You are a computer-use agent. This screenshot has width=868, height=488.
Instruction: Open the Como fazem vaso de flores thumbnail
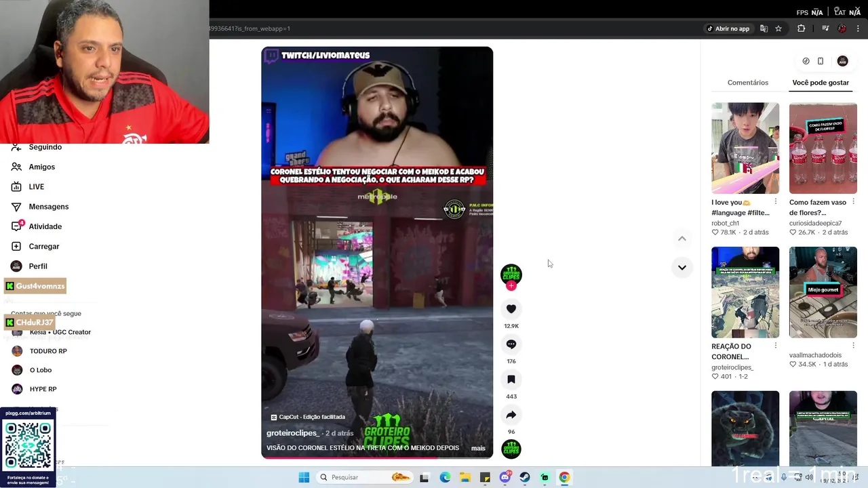823,148
